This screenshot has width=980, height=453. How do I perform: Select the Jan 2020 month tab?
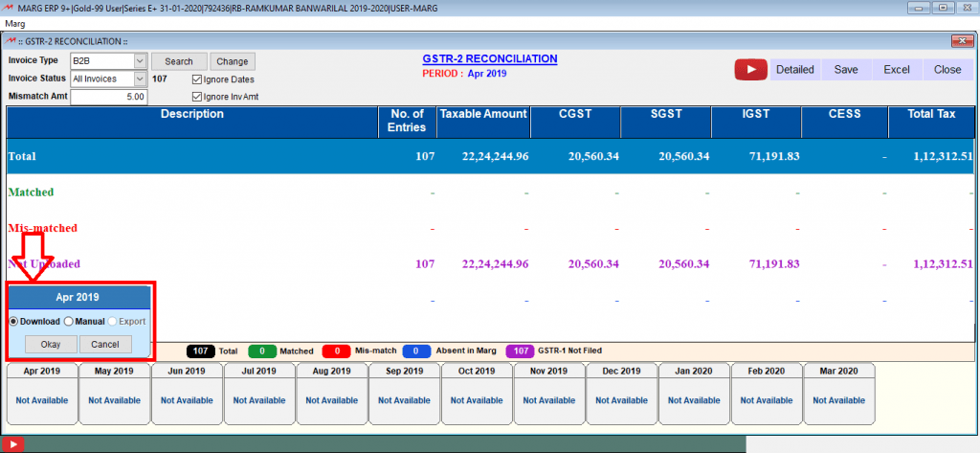(695, 393)
